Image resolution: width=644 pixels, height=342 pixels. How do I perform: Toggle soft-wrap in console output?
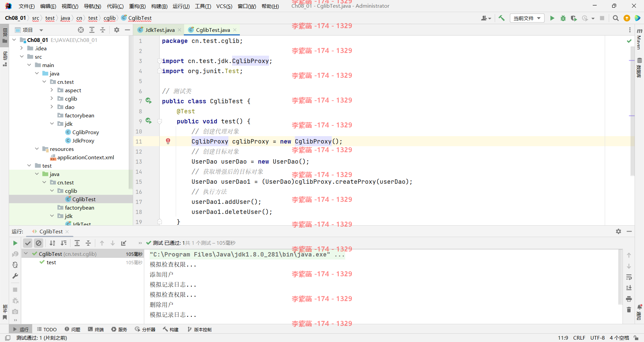coord(629,277)
